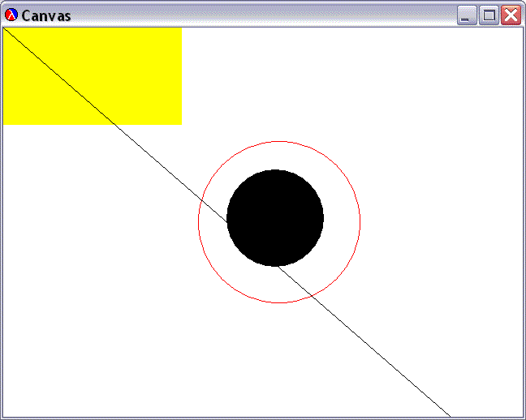This screenshot has height=420, width=526.
Task: Minimize the Canvas window
Action: click(x=467, y=15)
